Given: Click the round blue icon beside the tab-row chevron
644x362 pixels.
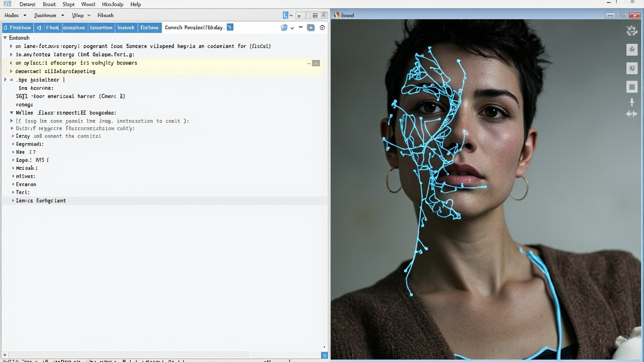Looking at the screenshot, I should [x=284, y=28].
